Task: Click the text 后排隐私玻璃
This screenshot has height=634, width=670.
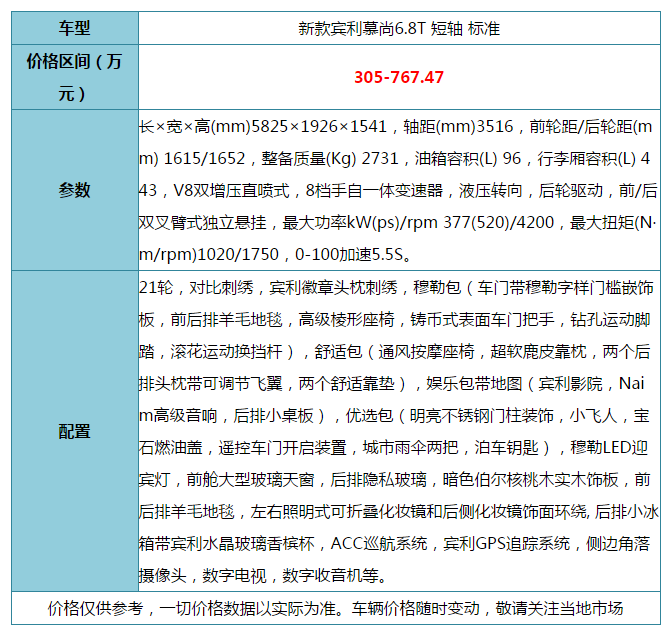Action: [379, 480]
